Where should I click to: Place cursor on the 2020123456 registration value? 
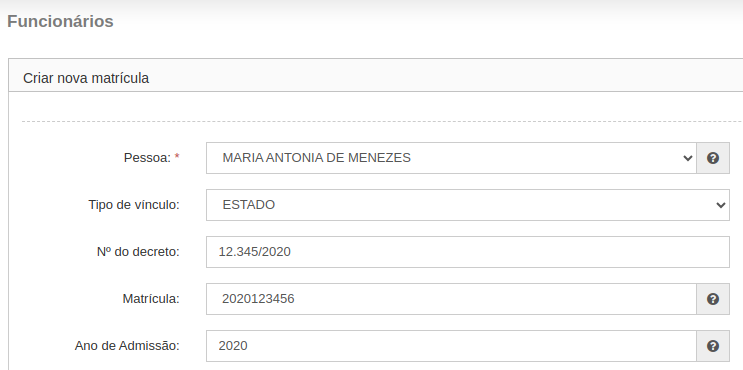click(258, 299)
